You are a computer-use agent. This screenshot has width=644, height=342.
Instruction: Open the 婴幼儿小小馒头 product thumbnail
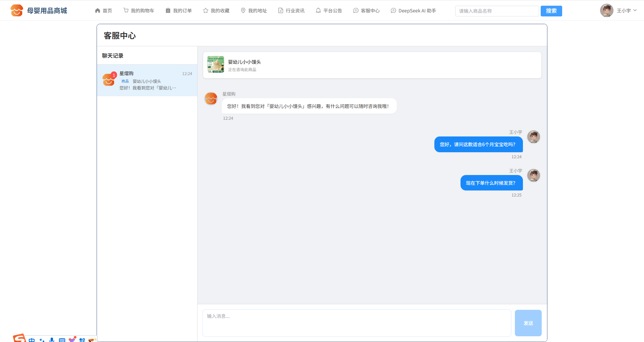tap(216, 64)
